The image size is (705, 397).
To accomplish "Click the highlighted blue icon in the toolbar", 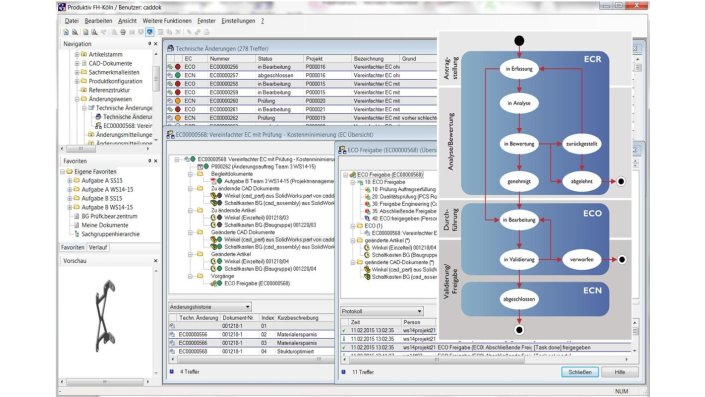I will pos(150,32).
